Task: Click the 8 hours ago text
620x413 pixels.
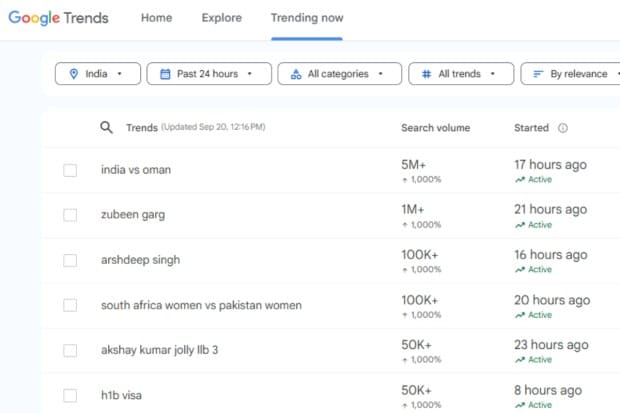Action: pyautogui.click(x=548, y=390)
